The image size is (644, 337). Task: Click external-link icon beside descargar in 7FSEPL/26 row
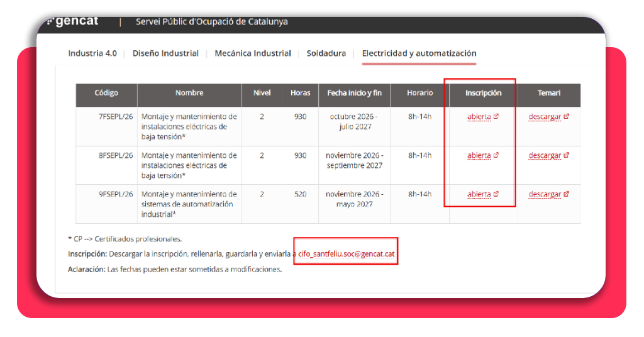tap(567, 116)
